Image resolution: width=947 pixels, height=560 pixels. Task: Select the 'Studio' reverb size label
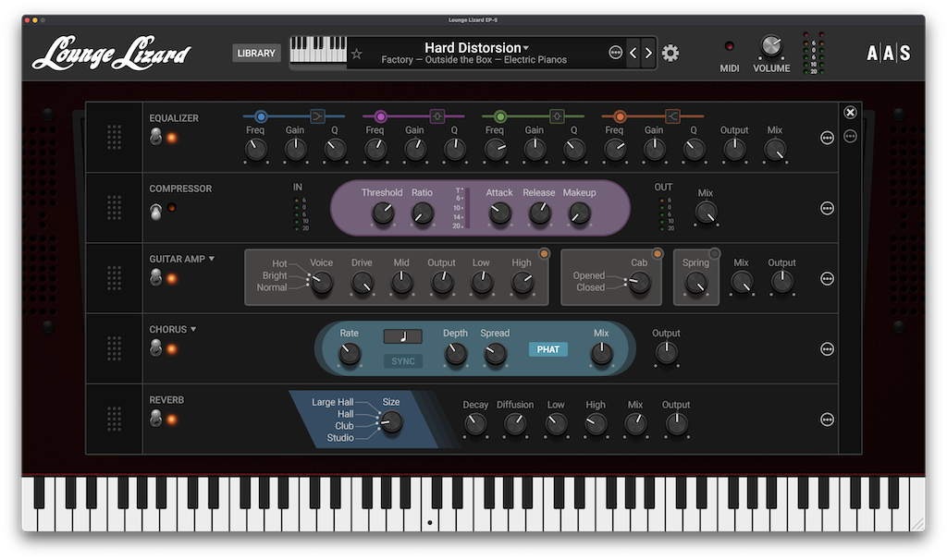pyautogui.click(x=340, y=437)
